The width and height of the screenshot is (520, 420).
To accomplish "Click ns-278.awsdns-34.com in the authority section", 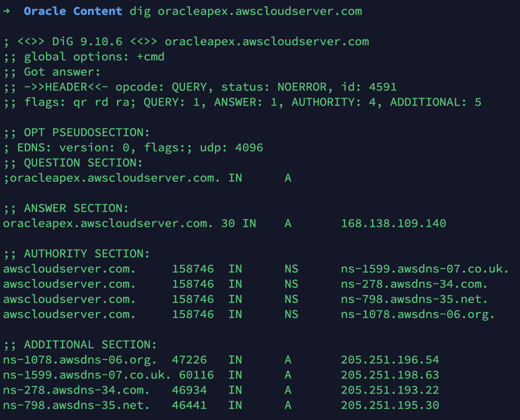I will pos(414,284).
